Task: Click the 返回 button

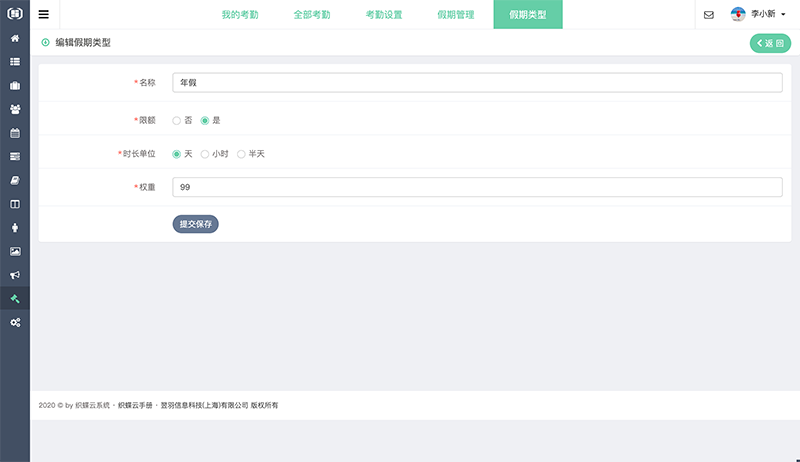Action: 770,43
